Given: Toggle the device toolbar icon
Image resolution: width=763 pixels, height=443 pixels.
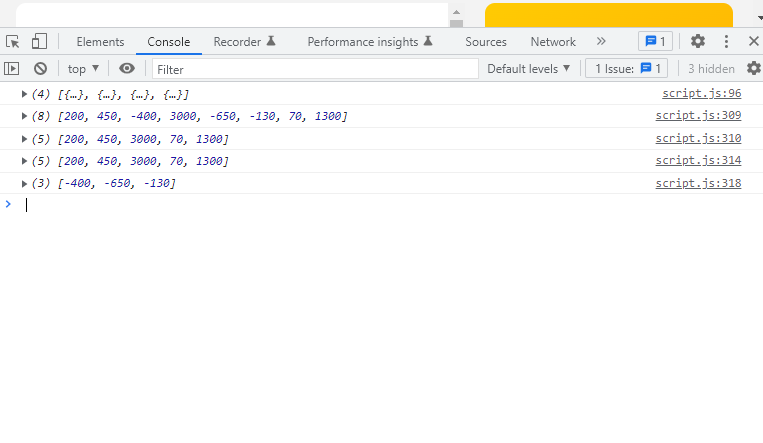Looking at the screenshot, I should click(39, 42).
